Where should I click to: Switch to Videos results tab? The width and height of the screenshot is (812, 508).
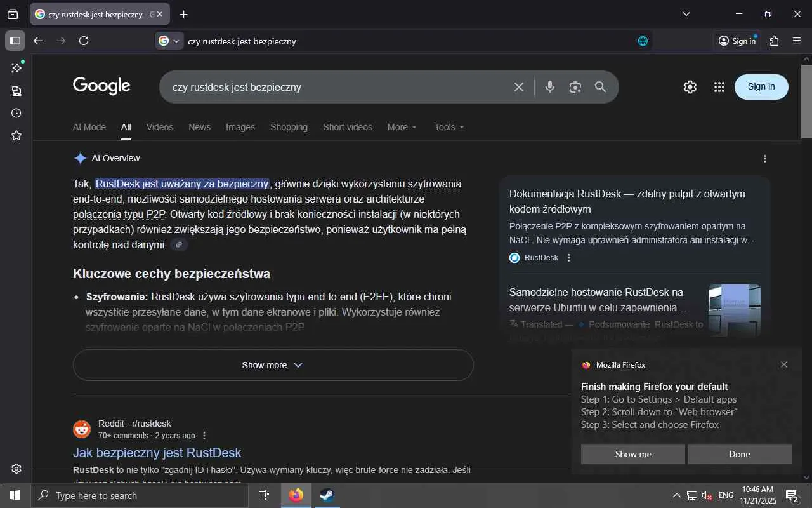(x=160, y=127)
